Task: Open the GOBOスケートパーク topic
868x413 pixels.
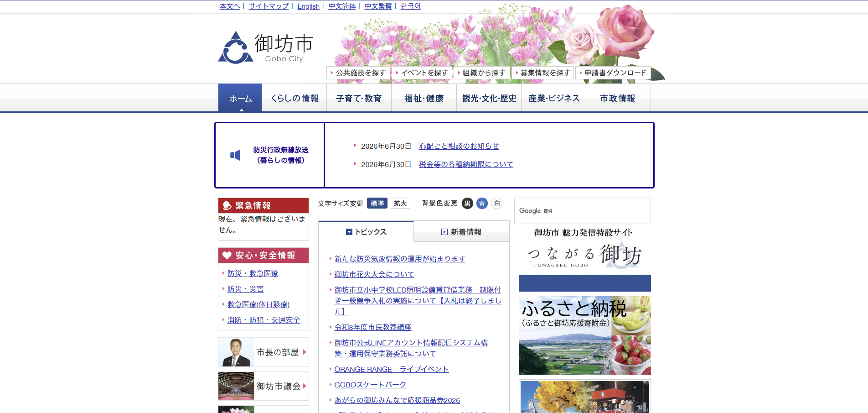Action: [370, 385]
